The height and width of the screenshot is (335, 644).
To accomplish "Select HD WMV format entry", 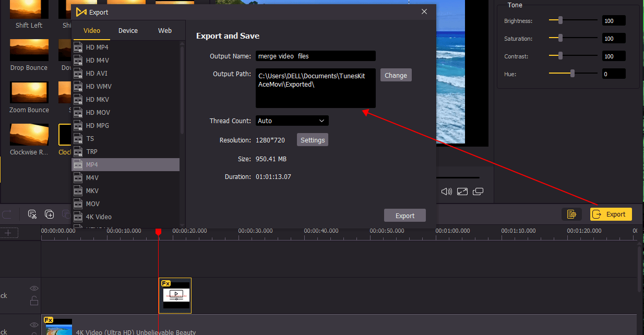I will [x=125, y=86].
